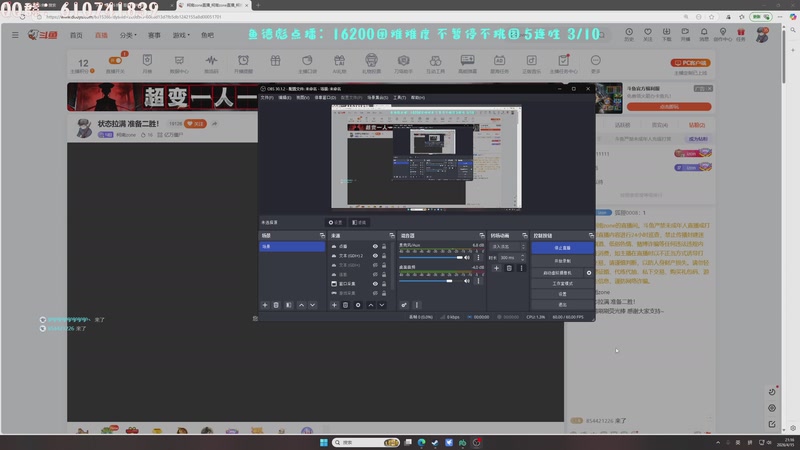This screenshot has height=450, width=800.
Task: Open advanced audio properties in OBS mixer
Action: tap(404, 305)
